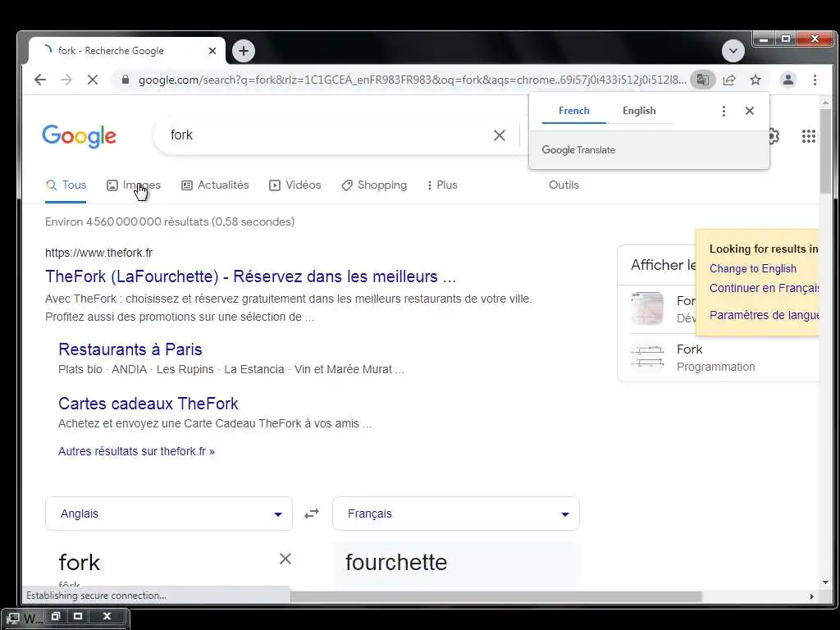This screenshot has height=630, width=840.
Task: Open Restaurants à Paris sitelink
Action: pos(130,349)
